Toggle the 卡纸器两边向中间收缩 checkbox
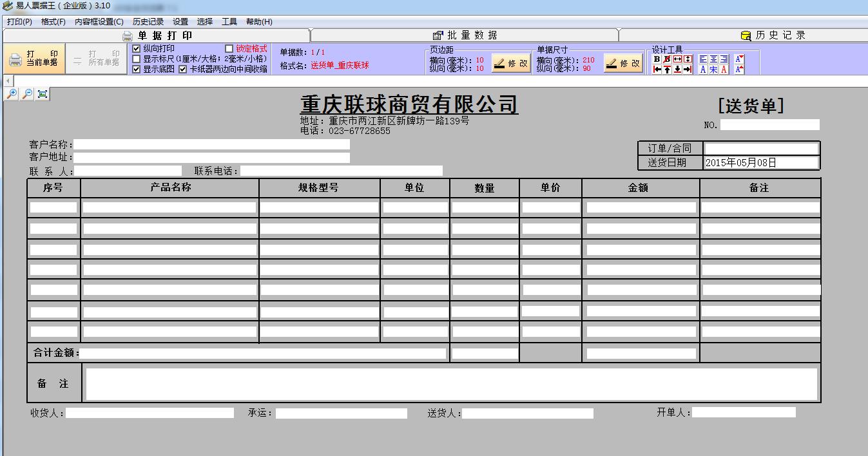 [182, 69]
